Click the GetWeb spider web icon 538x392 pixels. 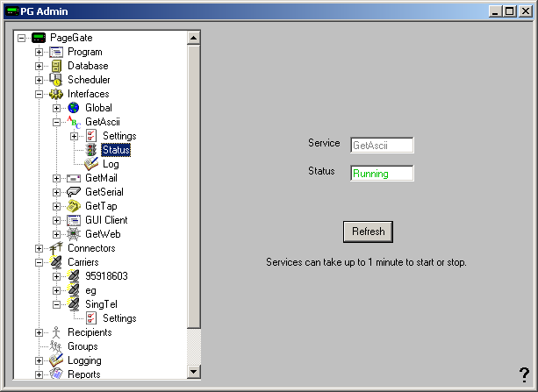click(x=74, y=234)
